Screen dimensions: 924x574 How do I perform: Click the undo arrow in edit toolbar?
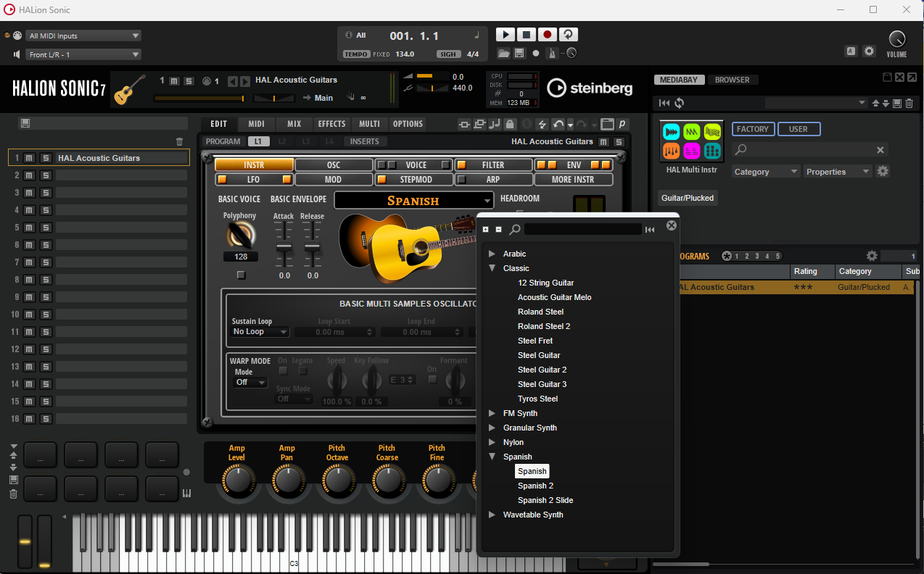pos(558,124)
